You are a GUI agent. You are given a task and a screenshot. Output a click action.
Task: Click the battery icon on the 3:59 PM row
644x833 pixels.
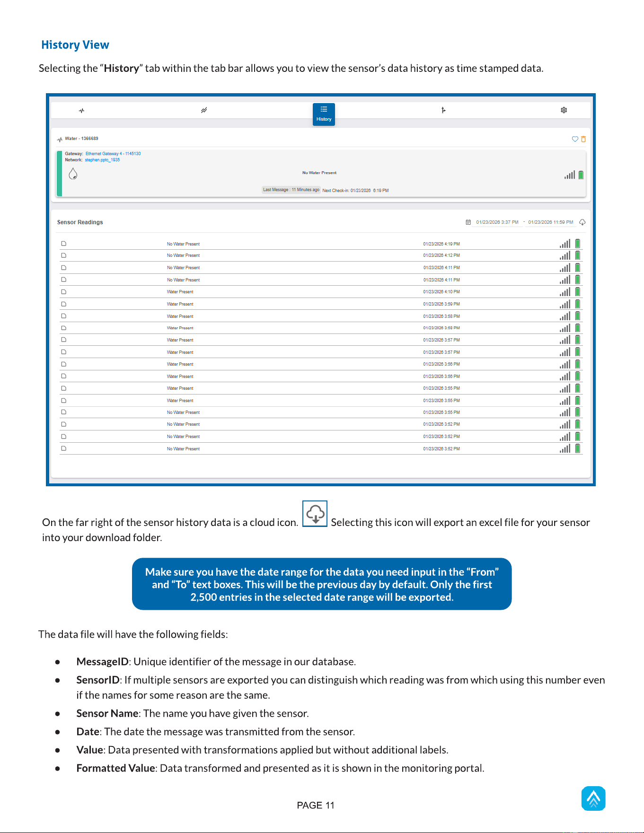(578, 304)
